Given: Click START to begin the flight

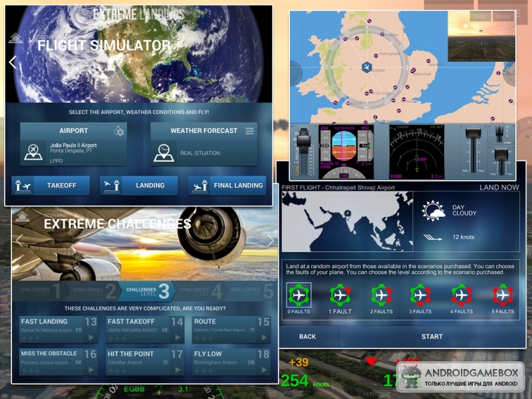Looking at the screenshot, I should click(432, 336).
